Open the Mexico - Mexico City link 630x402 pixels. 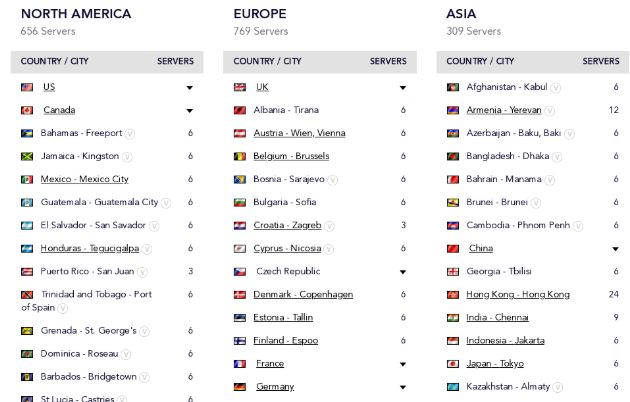[x=84, y=179]
